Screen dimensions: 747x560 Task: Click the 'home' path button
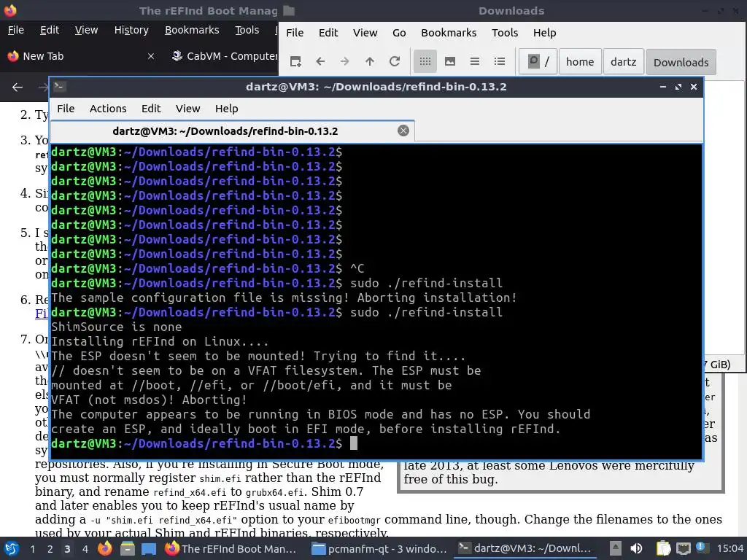coord(580,61)
